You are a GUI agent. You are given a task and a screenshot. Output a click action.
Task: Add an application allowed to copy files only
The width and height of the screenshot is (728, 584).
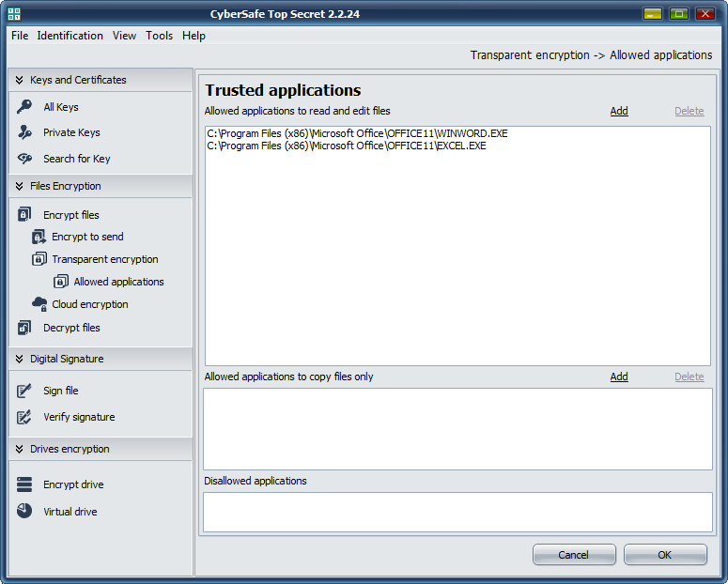pyautogui.click(x=619, y=377)
